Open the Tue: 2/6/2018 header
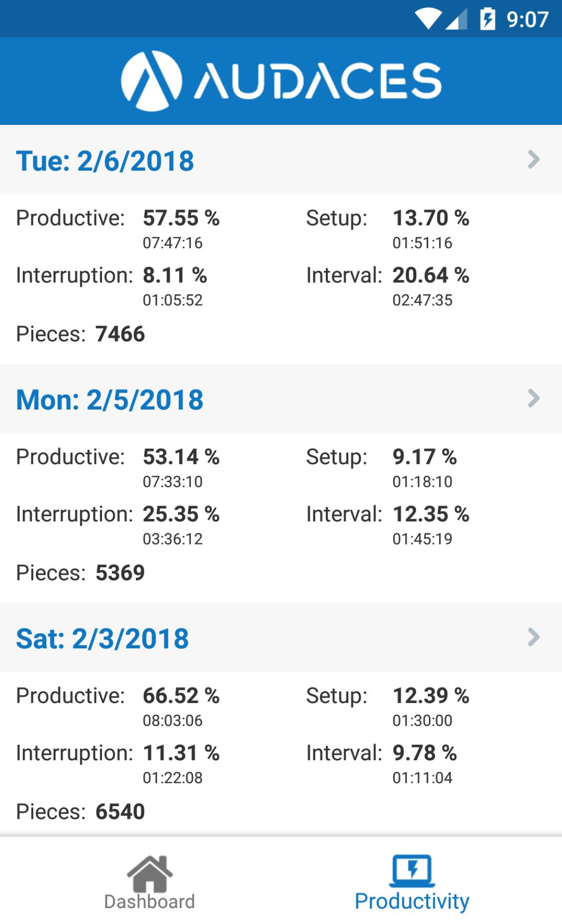The width and height of the screenshot is (562, 924). tap(281, 160)
